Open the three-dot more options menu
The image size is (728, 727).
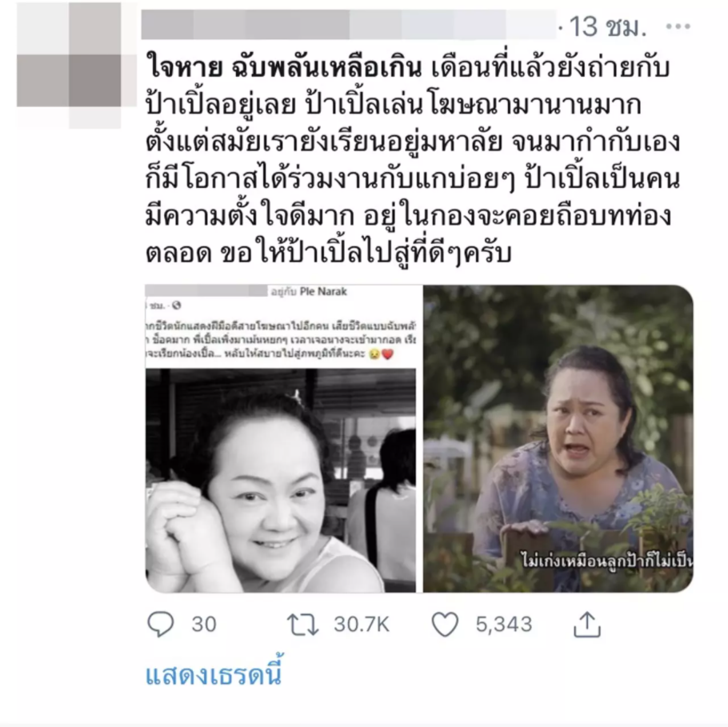pyautogui.click(x=678, y=26)
